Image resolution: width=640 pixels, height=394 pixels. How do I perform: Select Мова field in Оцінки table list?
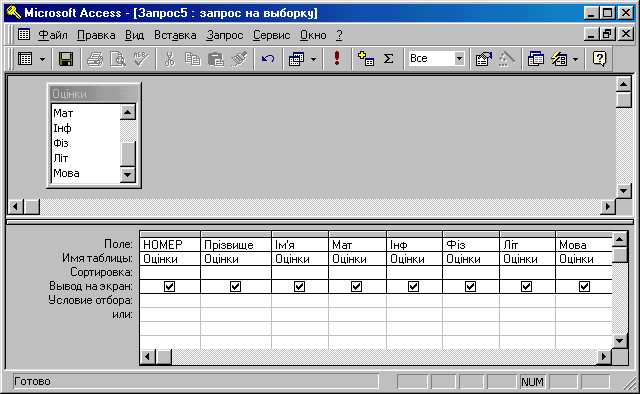(x=86, y=173)
